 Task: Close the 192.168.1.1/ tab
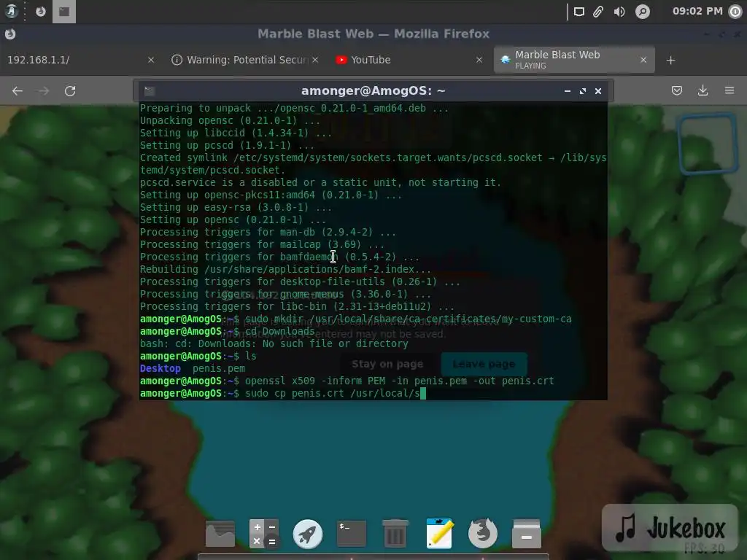click(151, 60)
